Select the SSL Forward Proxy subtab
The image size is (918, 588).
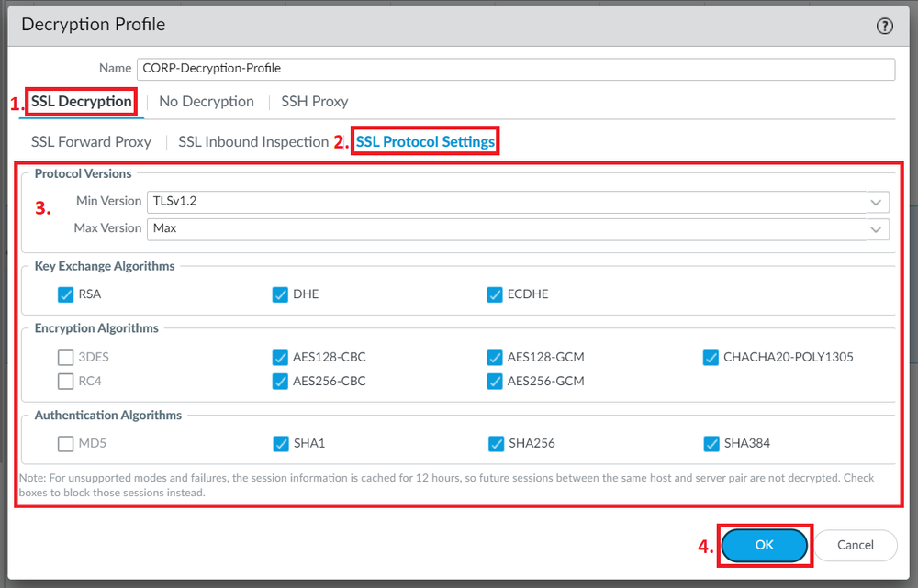click(91, 141)
